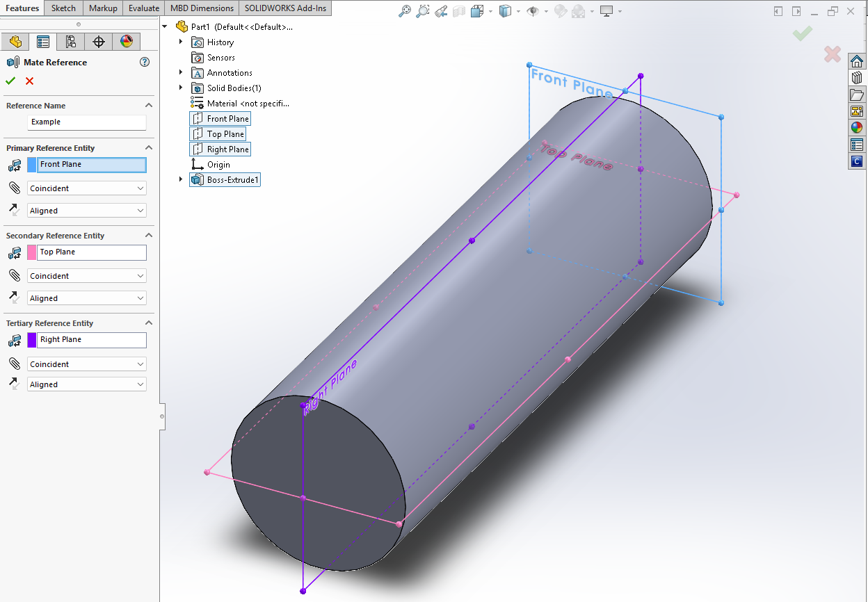The height and width of the screenshot is (602, 868).
Task: Switch to SOLIDWORKS Add-Ins tab
Action: [x=285, y=8]
